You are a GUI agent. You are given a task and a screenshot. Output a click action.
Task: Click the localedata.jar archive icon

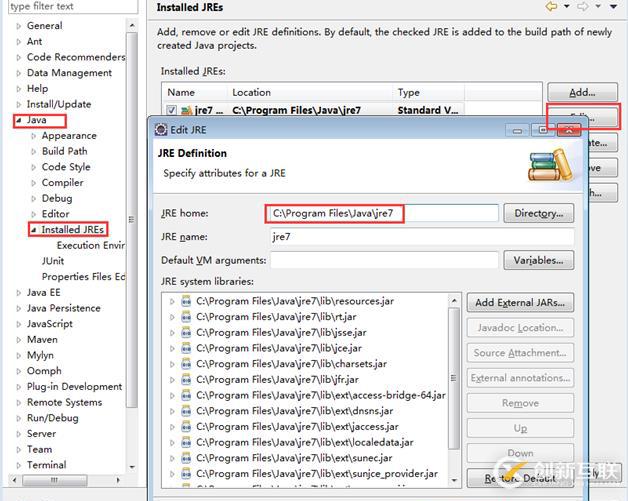(186, 443)
